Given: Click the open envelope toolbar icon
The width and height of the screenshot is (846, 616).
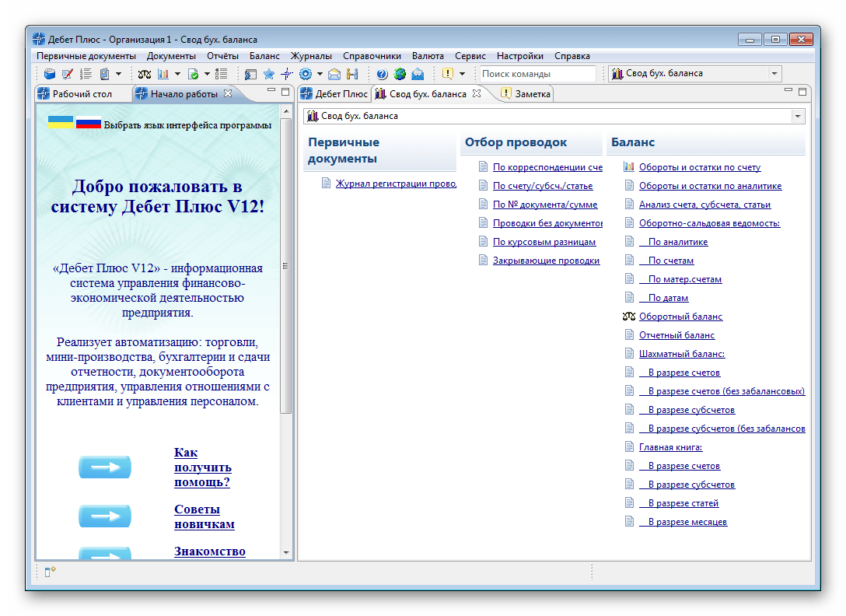Looking at the screenshot, I should tap(334, 74).
